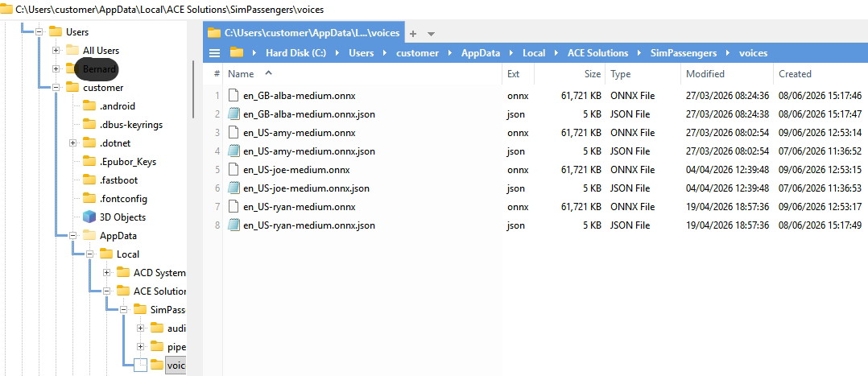Expand the All Users tree node

[56, 51]
